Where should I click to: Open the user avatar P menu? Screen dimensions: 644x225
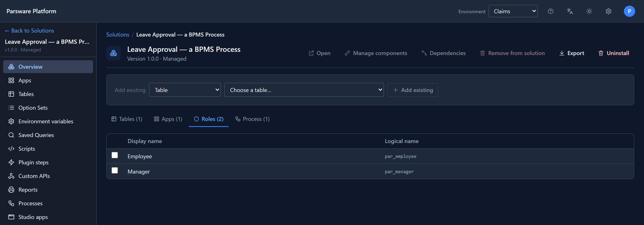629,11
